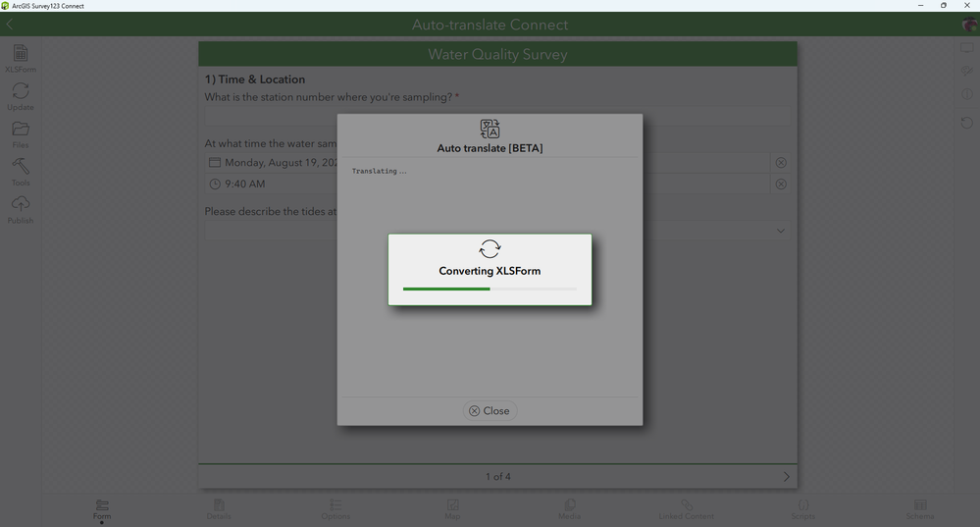980x527 pixels.
Task: Restore down the Survey123 Connect window
Action: click(x=943, y=6)
